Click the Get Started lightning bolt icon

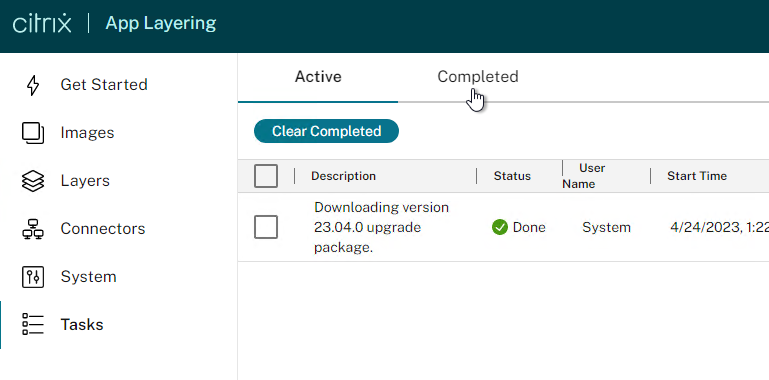33,85
